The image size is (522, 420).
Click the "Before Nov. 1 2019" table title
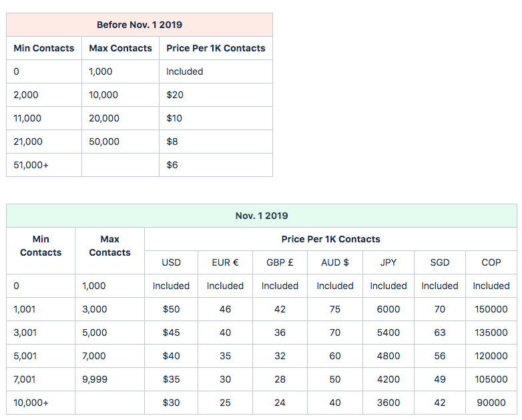tap(140, 25)
